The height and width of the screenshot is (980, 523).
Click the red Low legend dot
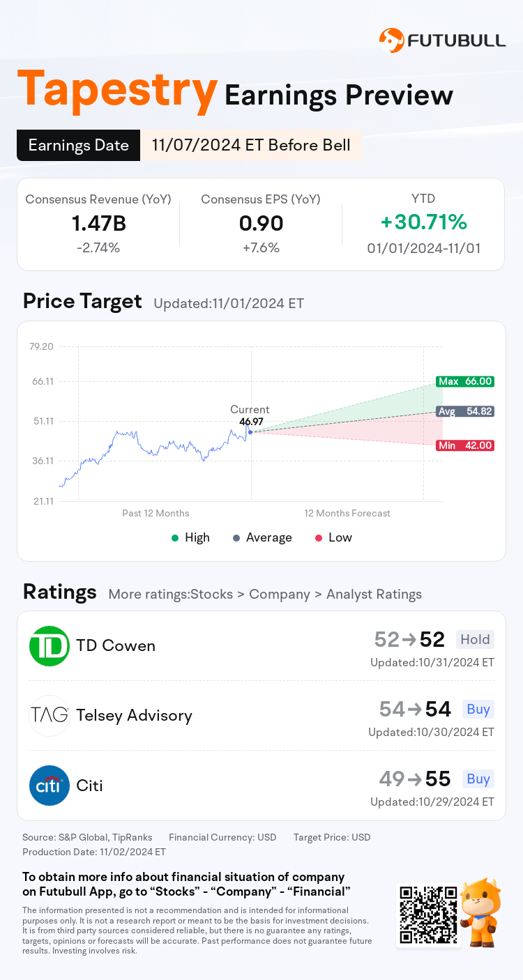point(319,537)
